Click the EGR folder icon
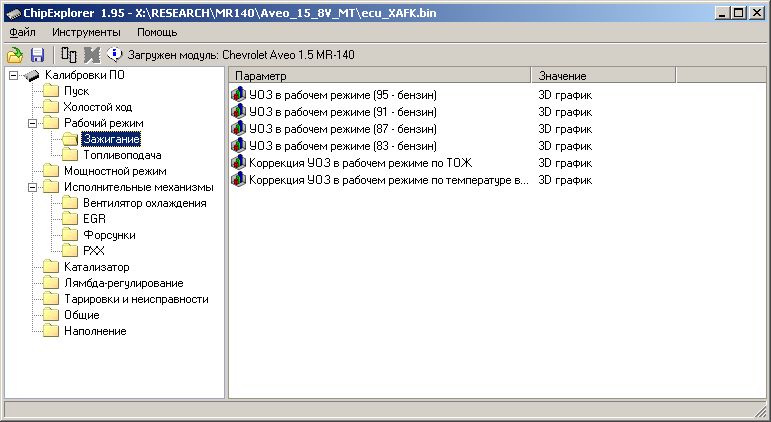The height and width of the screenshot is (422, 771). tap(70, 219)
